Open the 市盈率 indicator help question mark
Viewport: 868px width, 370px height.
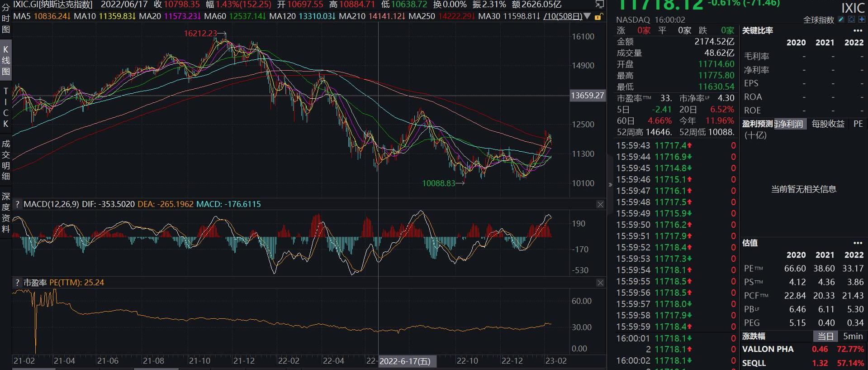17,283
